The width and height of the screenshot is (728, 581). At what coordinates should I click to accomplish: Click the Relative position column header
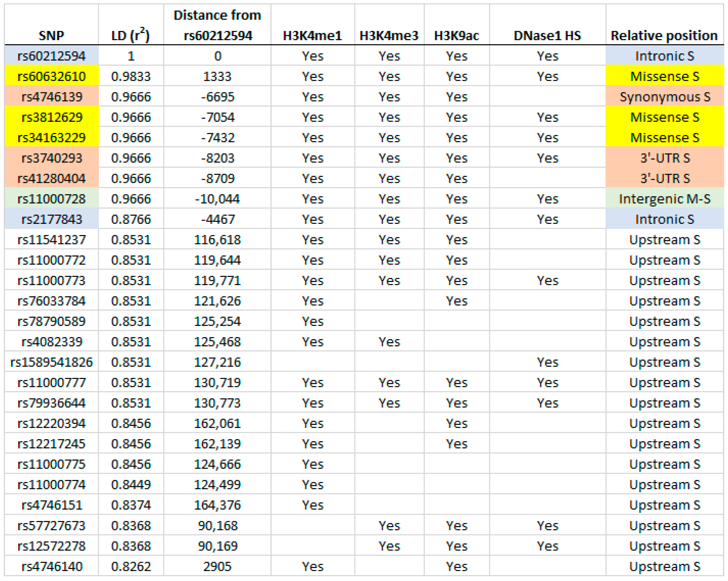pyautogui.click(x=664, y=35)
